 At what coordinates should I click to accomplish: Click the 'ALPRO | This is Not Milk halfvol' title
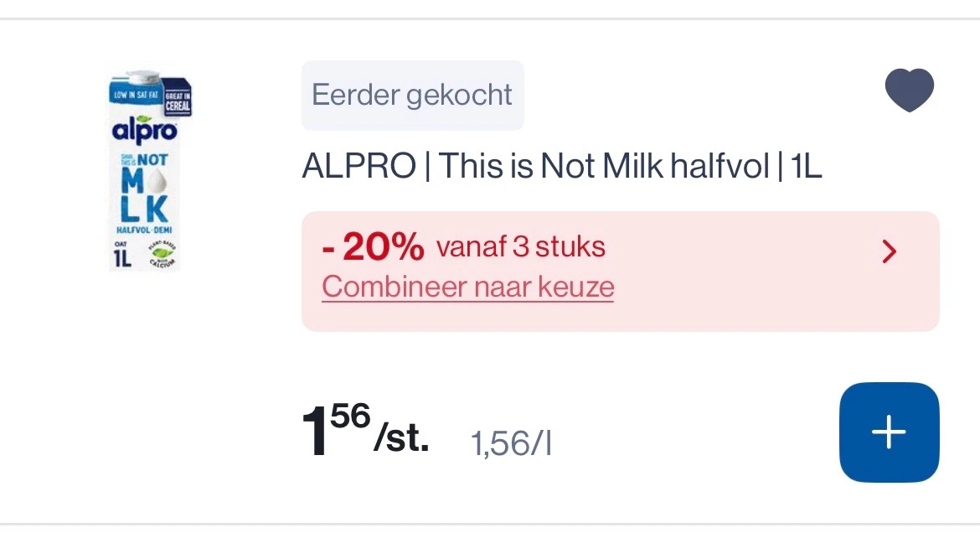(x=562, y=167)
